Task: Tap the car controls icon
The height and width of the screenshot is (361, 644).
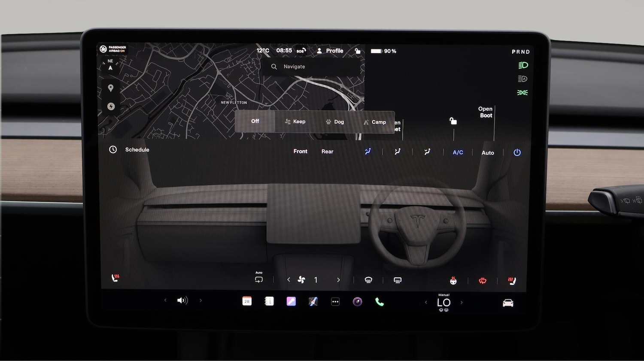Action: [508, 303]
